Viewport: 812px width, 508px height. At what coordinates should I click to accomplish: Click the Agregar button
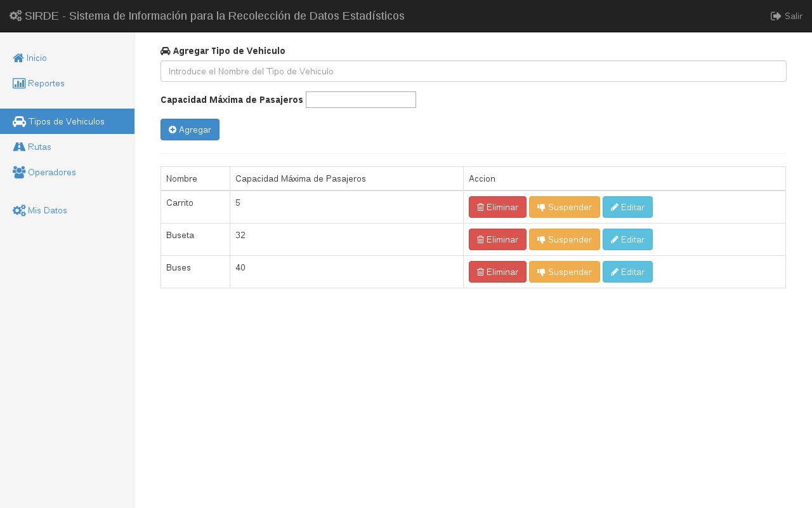[190, 130]
